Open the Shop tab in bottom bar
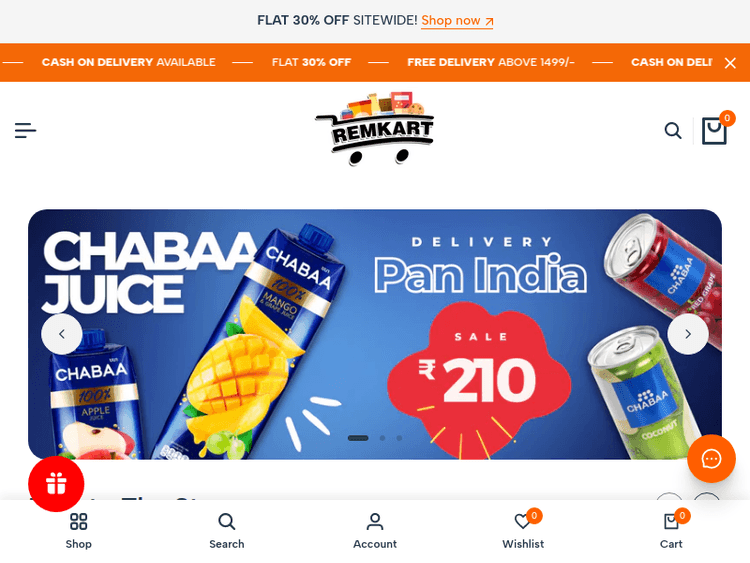Screen dimensions: 750x563 [78, 531]
